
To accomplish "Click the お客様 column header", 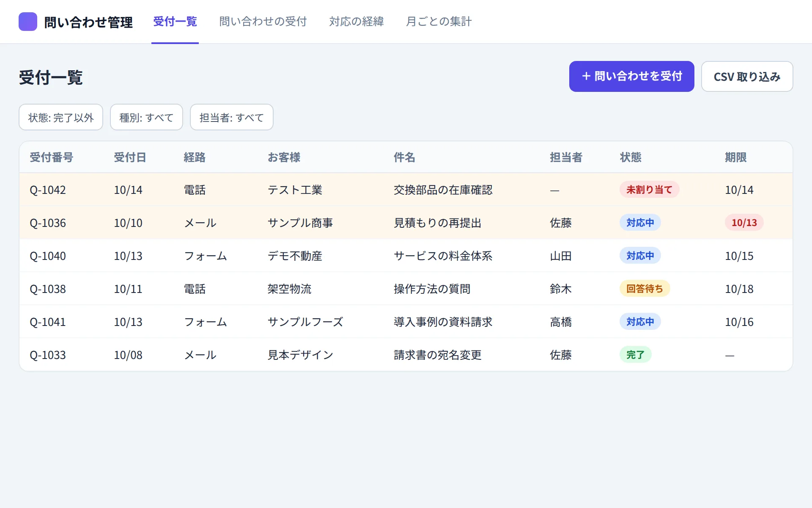I will (284, 157).
